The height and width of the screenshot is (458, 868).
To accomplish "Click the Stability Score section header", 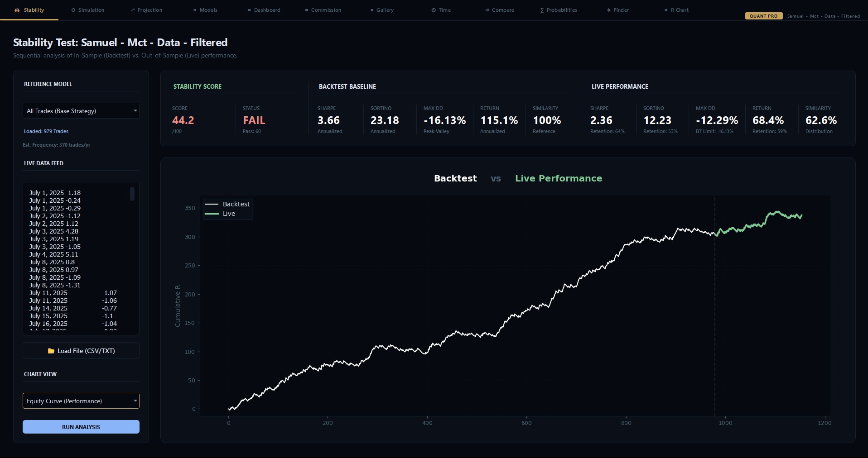I will coord(198,86).
